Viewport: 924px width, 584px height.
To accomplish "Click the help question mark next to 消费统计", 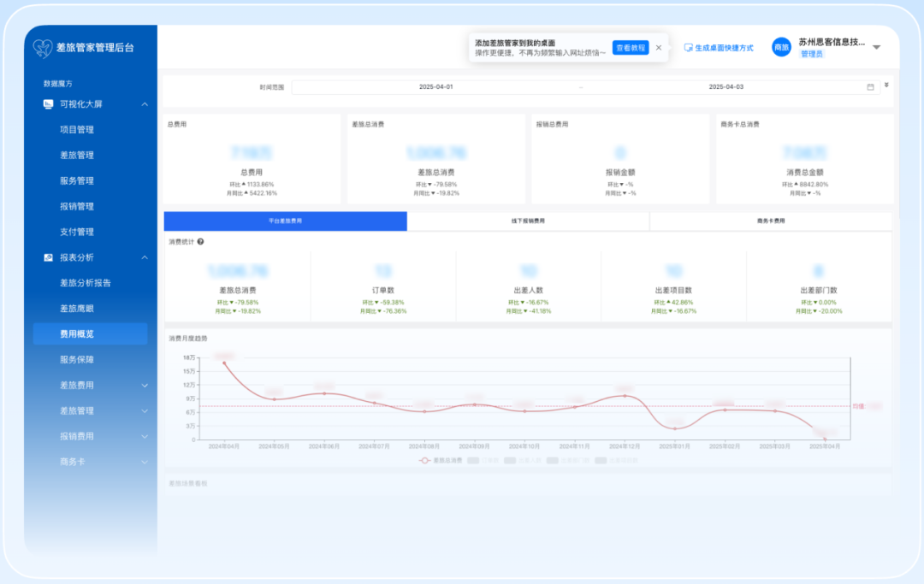I will point(200,241).
